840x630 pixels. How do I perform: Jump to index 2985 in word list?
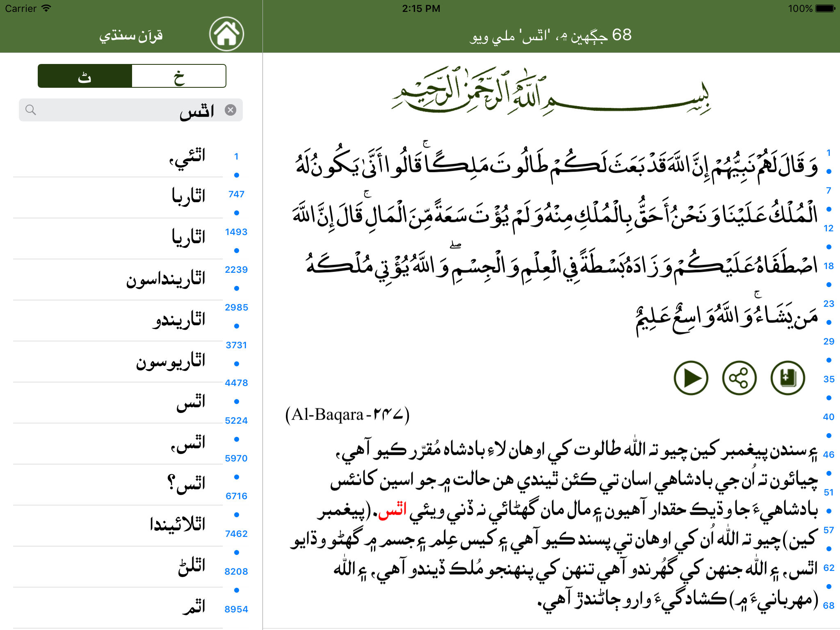(236, 307)
